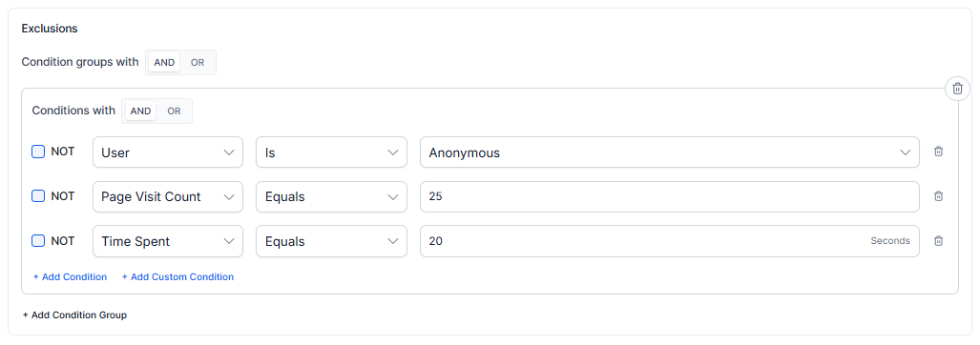
Task: Check NOT for Time Spent condition
Action: pyautogui.click(x=38, y=241)
